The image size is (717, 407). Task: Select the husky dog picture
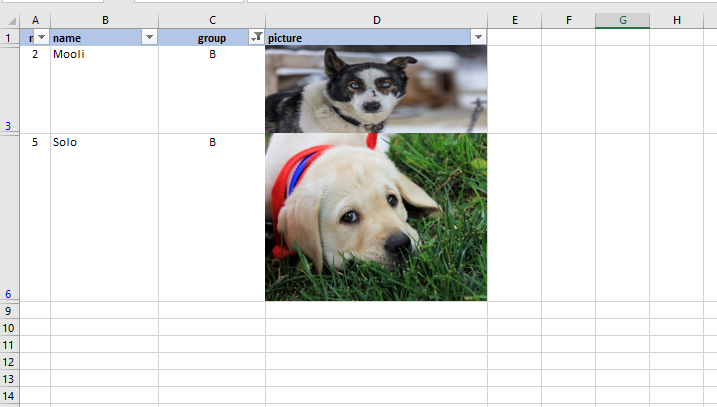[376, 89]
